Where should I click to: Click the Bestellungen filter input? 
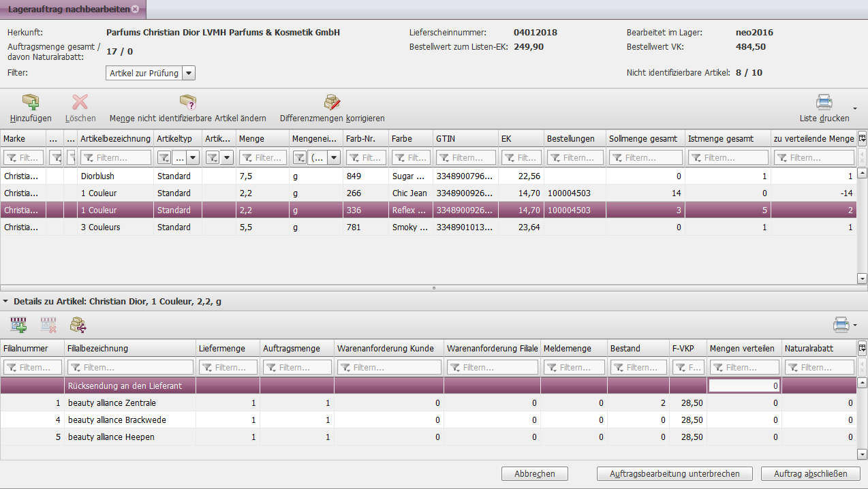coord(574,157)
